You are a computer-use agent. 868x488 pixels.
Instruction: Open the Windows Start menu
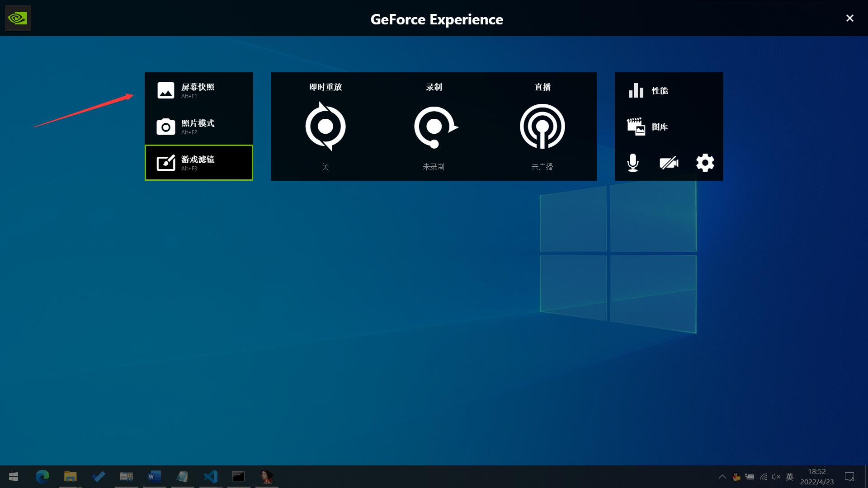tap(14, 477)
